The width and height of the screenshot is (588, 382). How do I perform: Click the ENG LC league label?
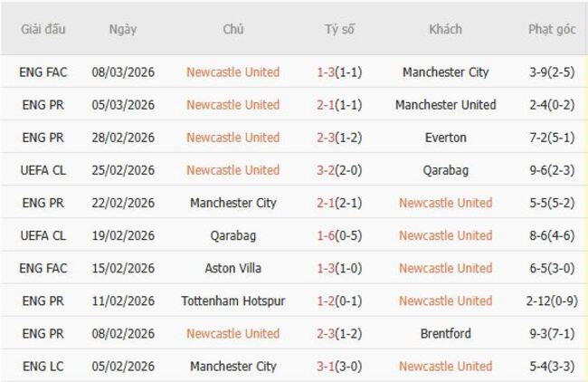(43, 367)
